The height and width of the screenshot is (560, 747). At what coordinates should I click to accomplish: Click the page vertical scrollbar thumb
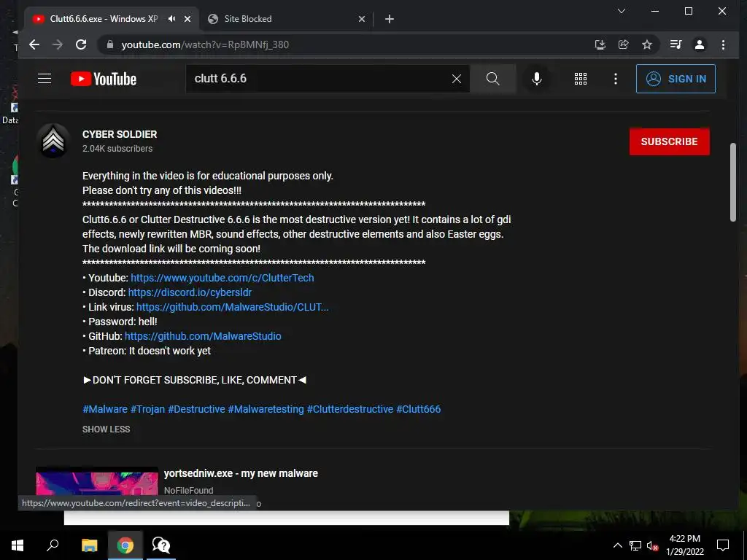click(x=733, y=182)
